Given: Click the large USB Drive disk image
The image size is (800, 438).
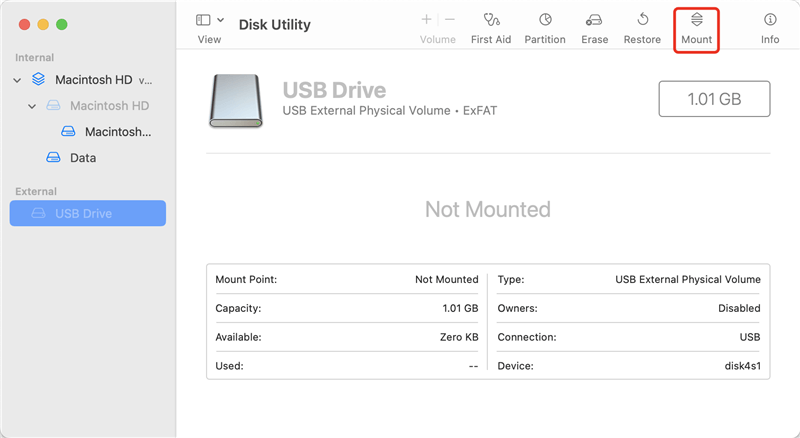Looking at the screenshot, I should click(235, 100).
